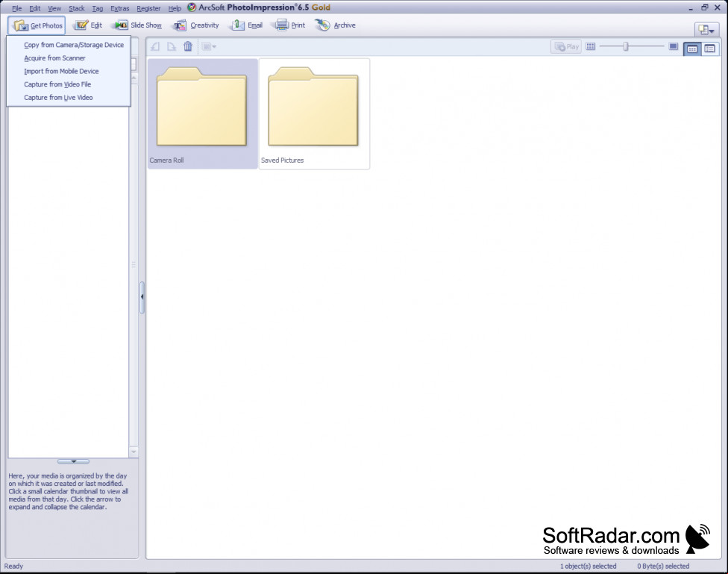
Task: Open the Register menu
Action: [x=148, y=8]
